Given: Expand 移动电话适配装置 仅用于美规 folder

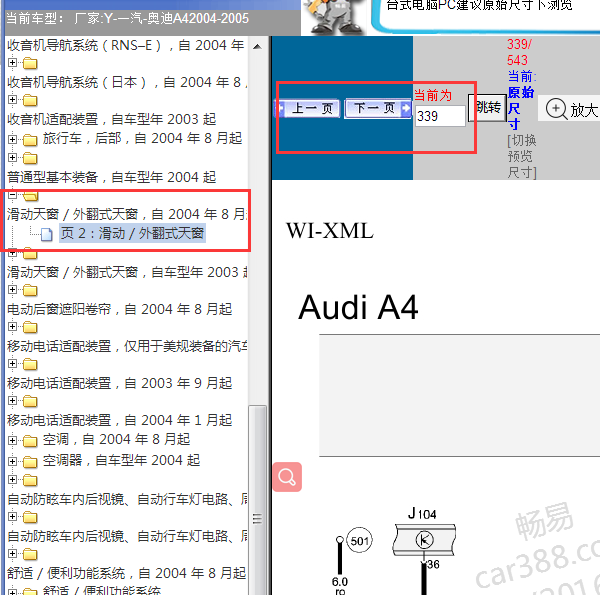Looking at the screenshot, I should [x=12, y=327].
